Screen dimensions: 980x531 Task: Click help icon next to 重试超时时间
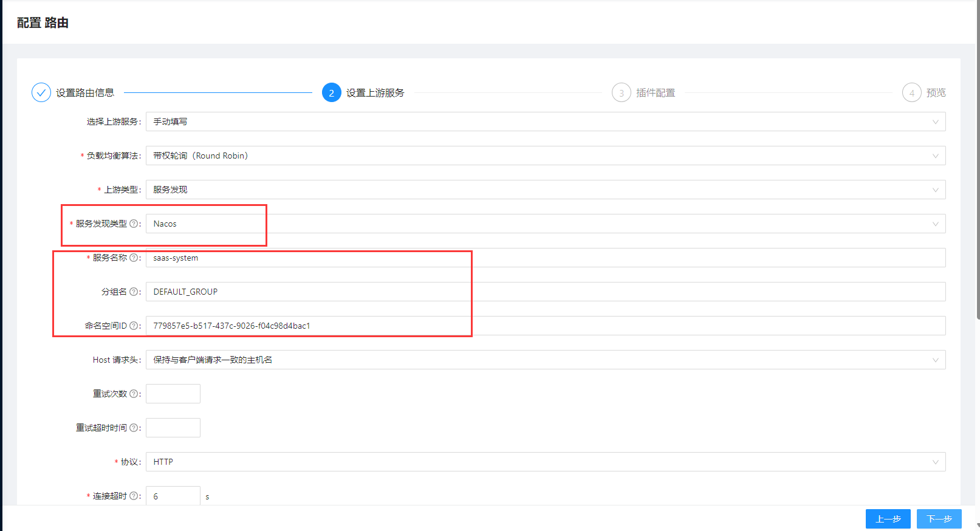pyautogui.click(x=134, y=428)
